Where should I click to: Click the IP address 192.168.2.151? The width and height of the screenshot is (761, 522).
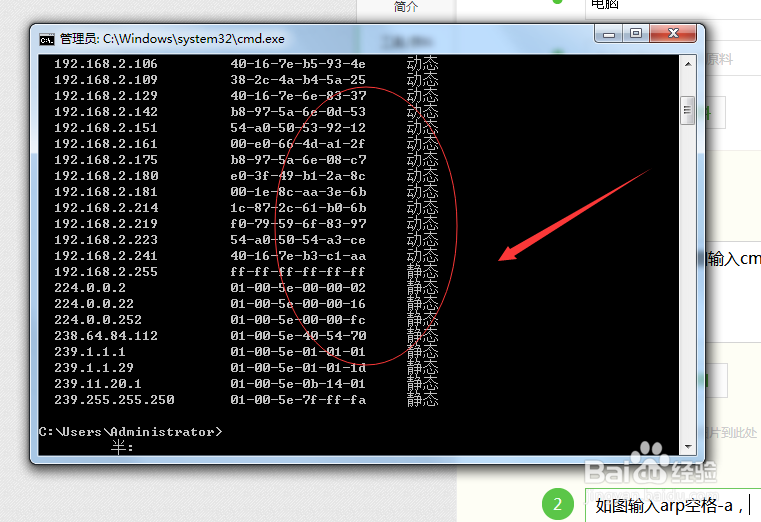pos(106,128)
